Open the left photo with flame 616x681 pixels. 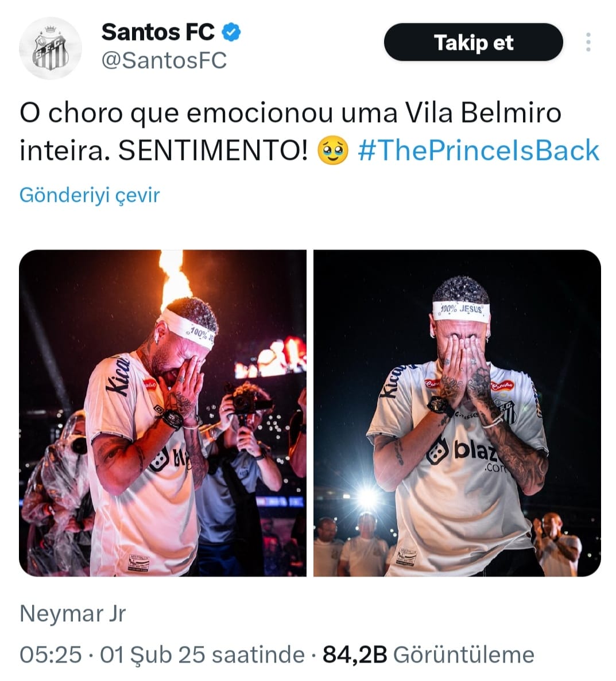[163, 413]
